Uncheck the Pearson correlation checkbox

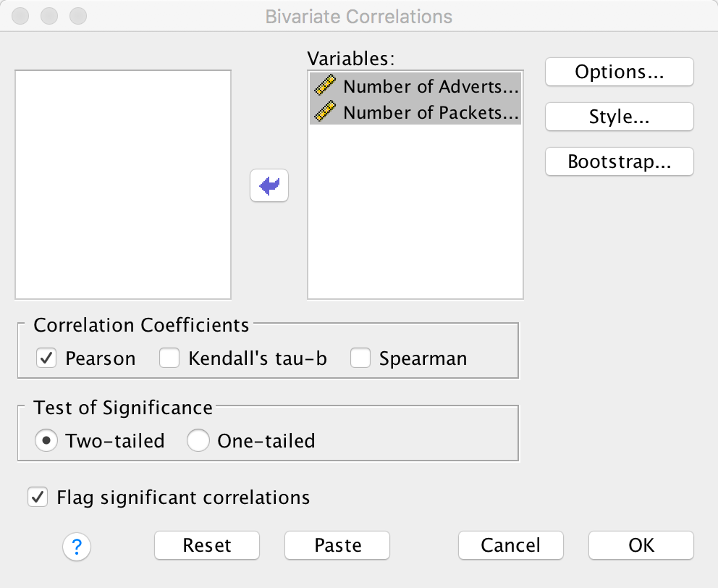click(x=47, y=358)
